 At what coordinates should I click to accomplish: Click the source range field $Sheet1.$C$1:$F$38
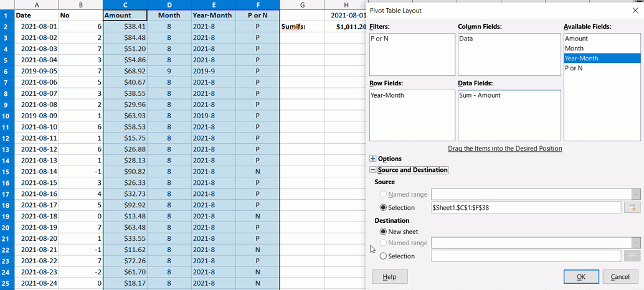pyautogui.click(x=526, y=208)
